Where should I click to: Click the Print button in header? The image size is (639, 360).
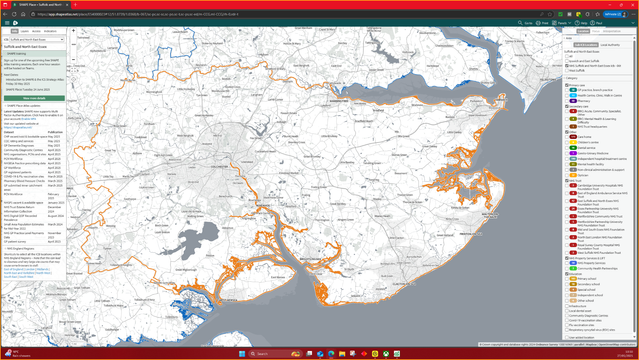(x=542, y=23)
